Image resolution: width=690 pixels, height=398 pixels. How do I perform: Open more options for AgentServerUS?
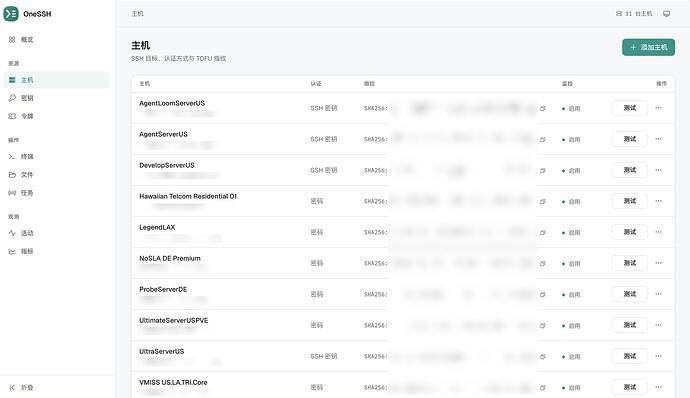[x=658, y=139]
